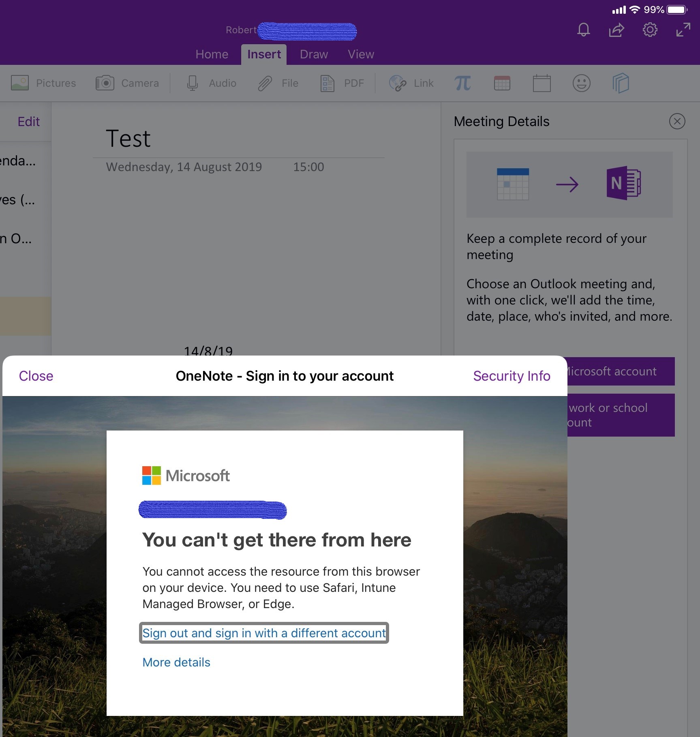The width and height of the screenshot is (700, 737).
Task: Select page list entry ending in 'n O...'
Action: tap(16, 239)
